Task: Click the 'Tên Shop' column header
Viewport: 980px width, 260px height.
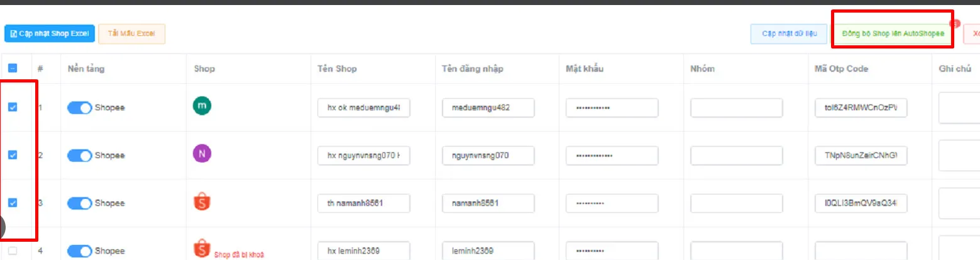Action: (337, 69)
